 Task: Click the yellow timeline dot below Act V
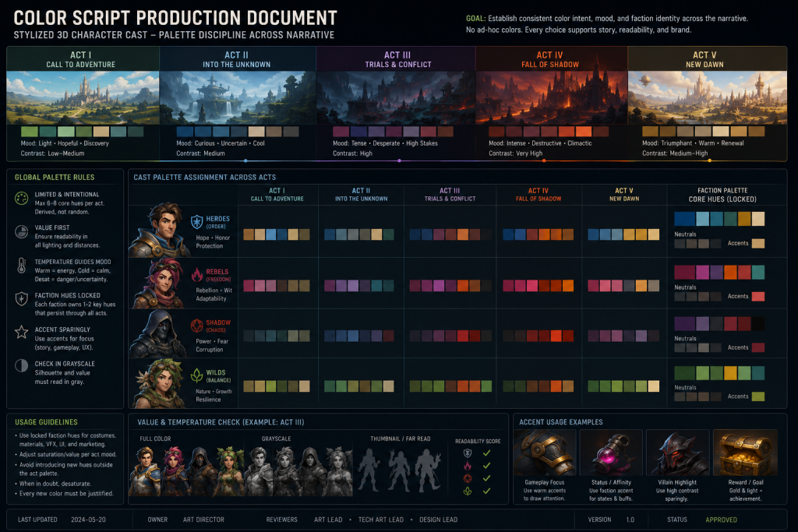pos(709,160)
